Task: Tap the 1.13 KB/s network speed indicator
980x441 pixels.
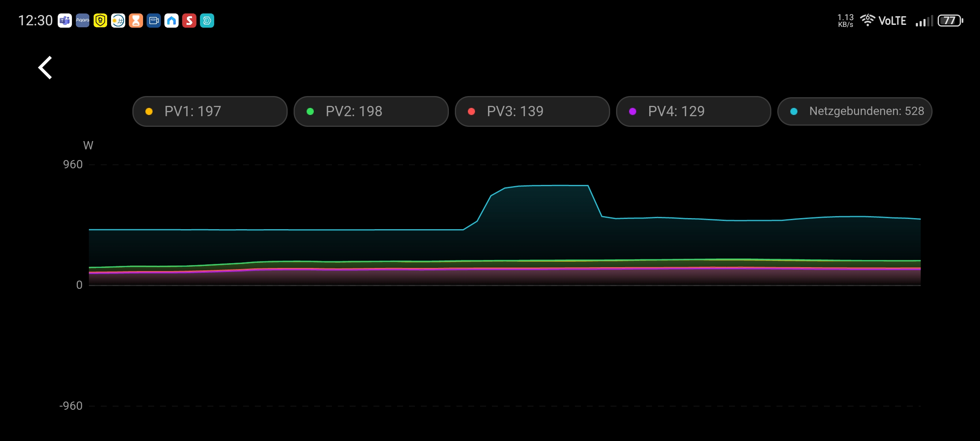Action: 846,21
